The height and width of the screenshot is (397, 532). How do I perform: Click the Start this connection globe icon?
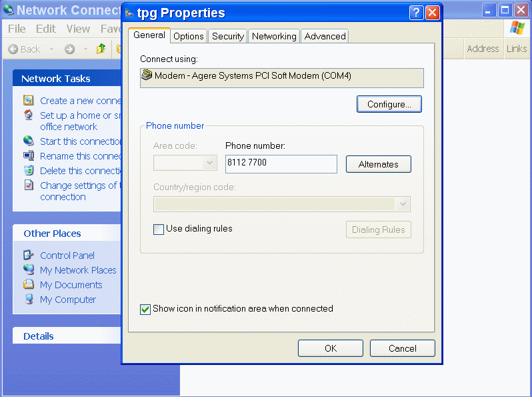point(29,141)
